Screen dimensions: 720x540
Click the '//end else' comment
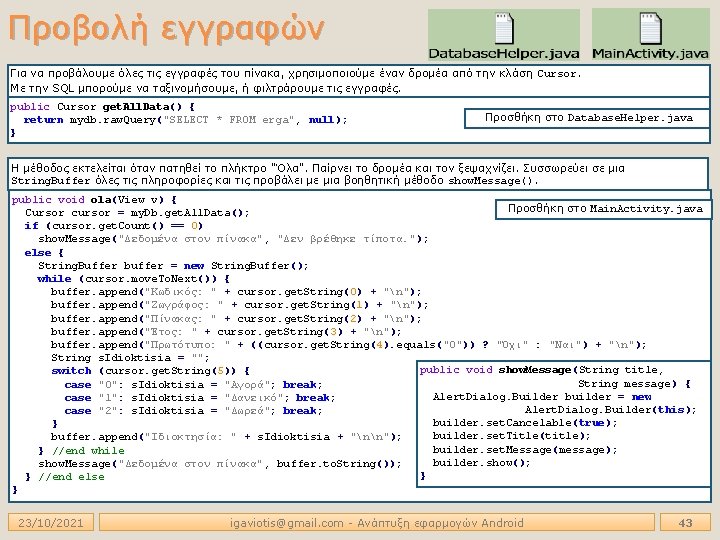71,477
